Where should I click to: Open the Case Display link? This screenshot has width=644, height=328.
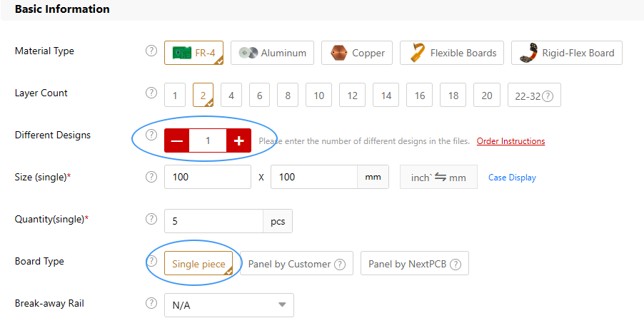(x=512, y=178)
